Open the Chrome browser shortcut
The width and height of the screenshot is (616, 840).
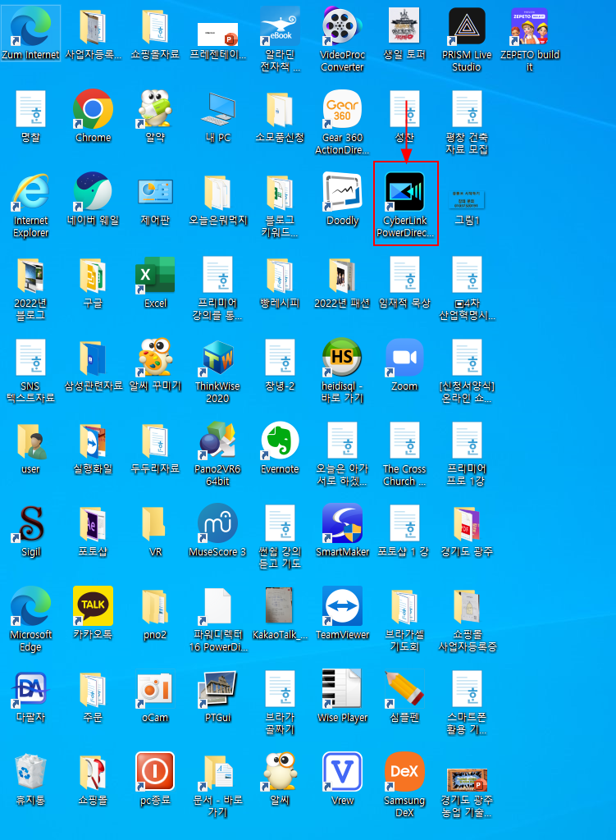(x=93, y=109)
